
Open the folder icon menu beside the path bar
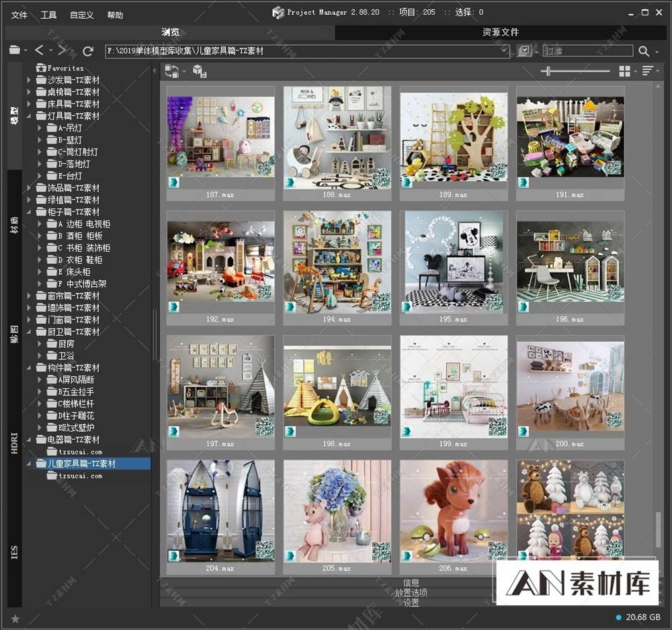click(15, 50)
